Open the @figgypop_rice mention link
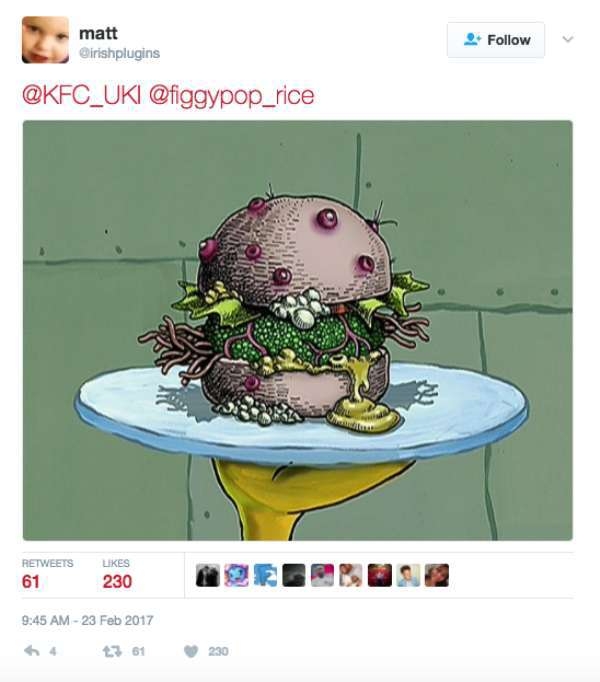The image size is (600, 682). click(231, 96)
